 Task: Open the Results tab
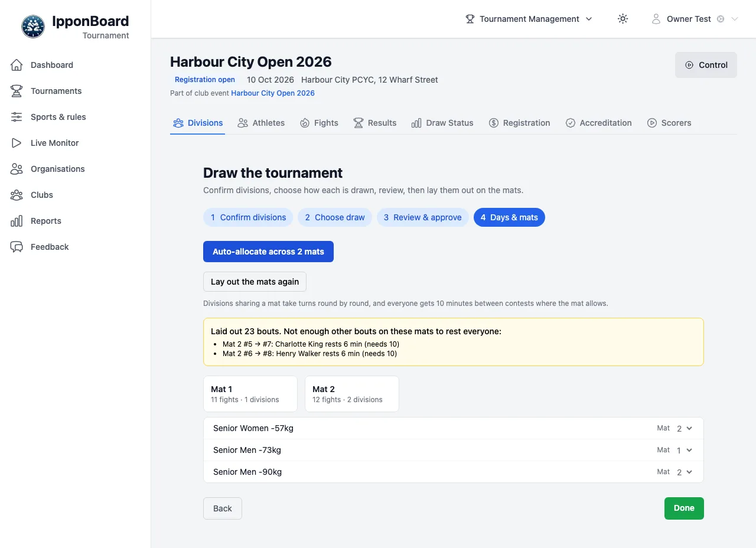(375, 123)
